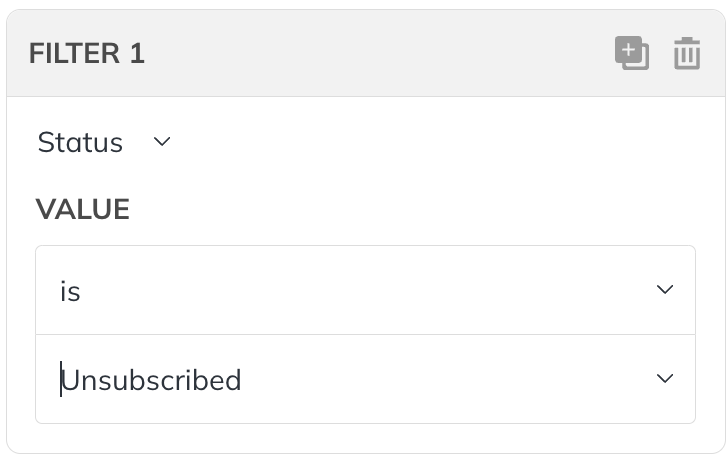Viewport: 726px width, 454px height.
Task: Select the word Status
Action: coord(80,142)
